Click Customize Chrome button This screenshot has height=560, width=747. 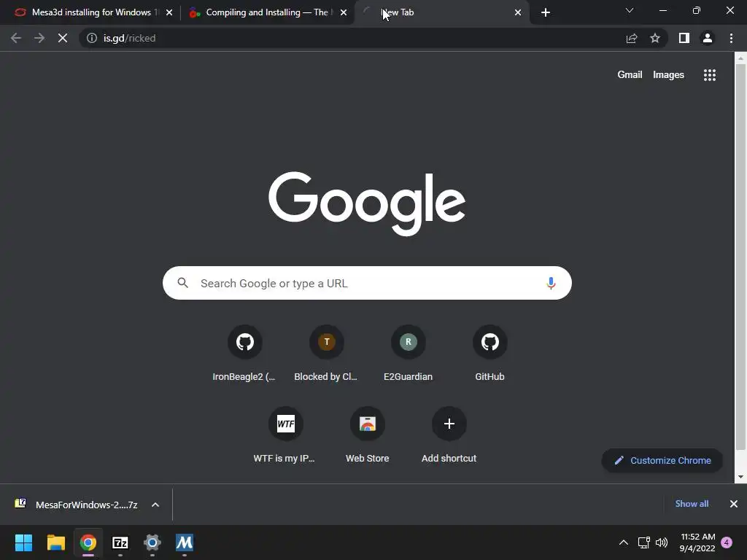662,461
